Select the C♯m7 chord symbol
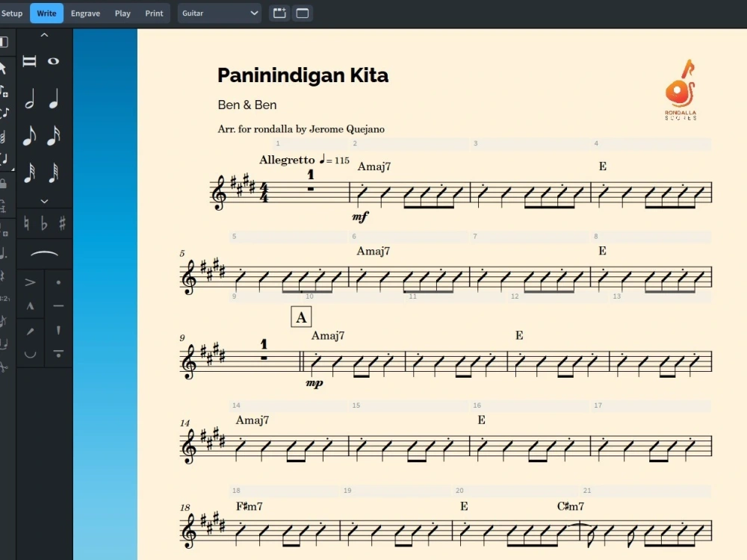Viewport: 747px width, 560px height. (x=571, y=506)
